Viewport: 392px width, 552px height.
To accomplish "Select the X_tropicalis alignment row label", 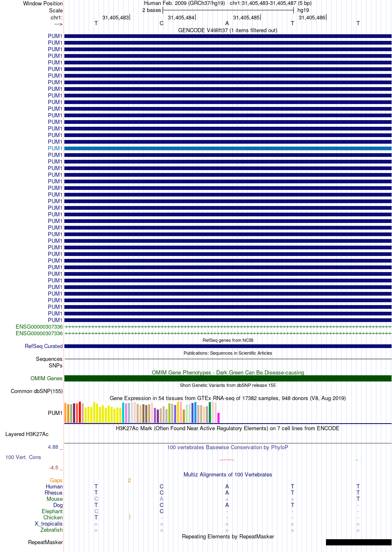I will 49,524.
